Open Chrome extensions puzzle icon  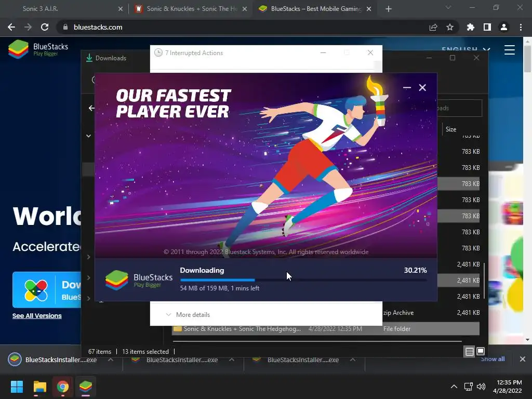470,27
